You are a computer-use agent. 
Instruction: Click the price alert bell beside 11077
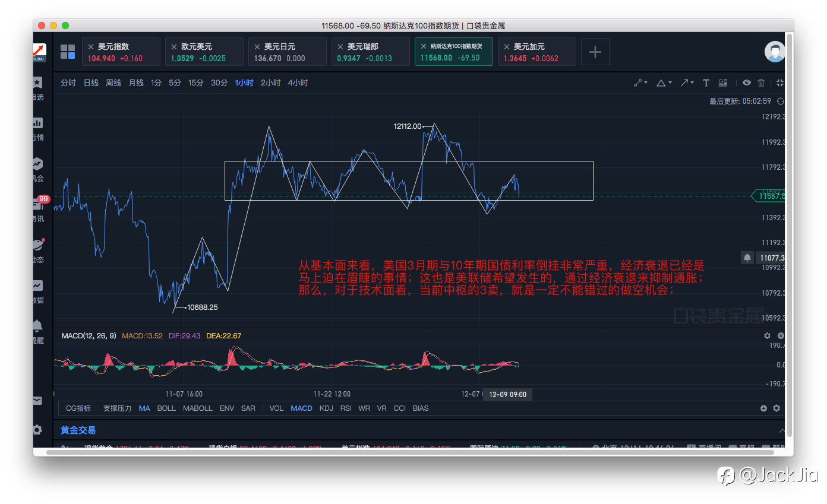point(747,258)
